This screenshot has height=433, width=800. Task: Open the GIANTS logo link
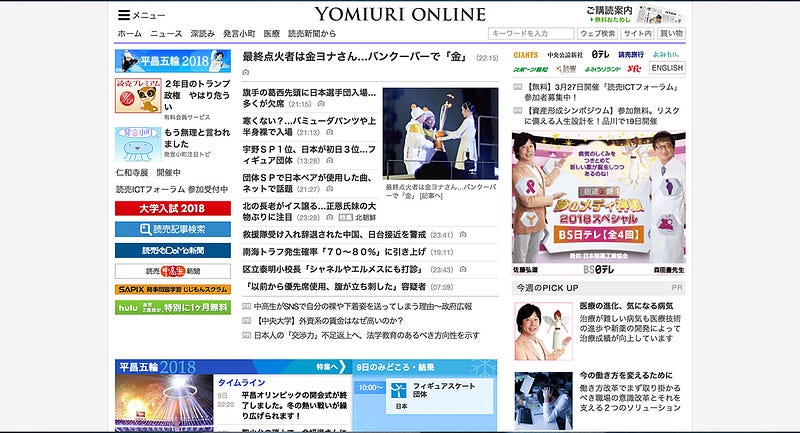click(x=526, y=55)
